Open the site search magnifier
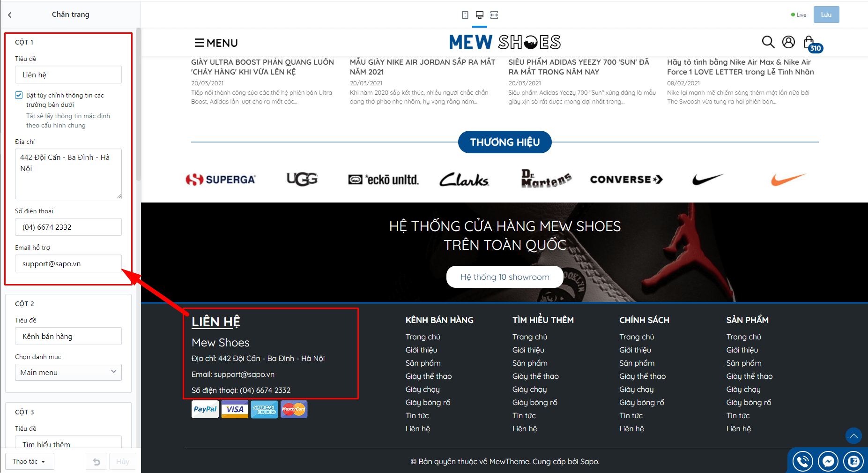This screenshot has height=473, width=868. coord(768,42)
